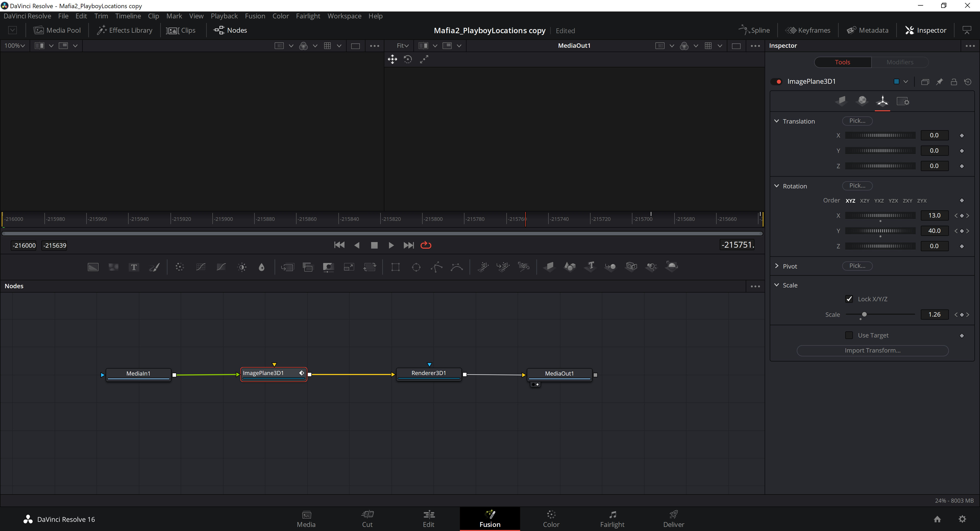Add a pEmitter particle node
Image resolution: width=980 pixels, height=531 pixels.
pos(483,267)
